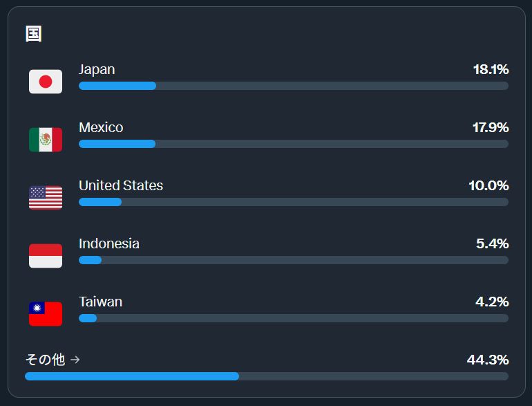Click the Mexico 17.9% progress bar

point(294,144)
